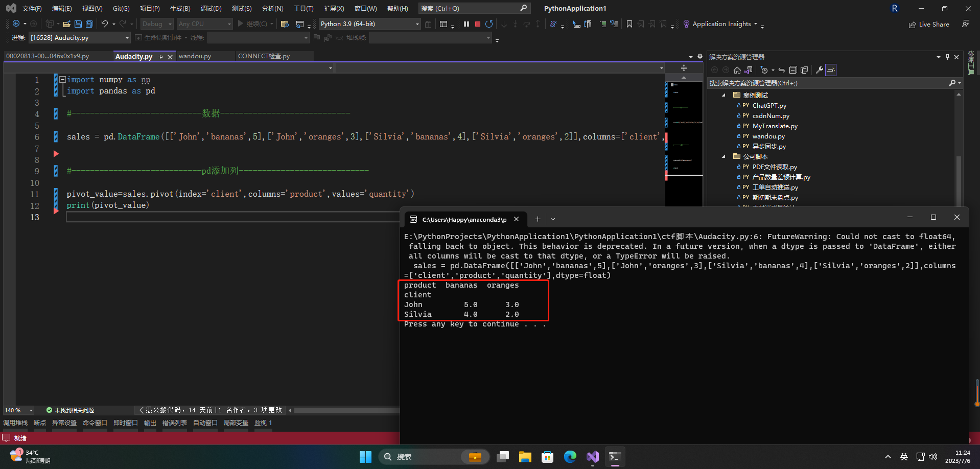Viewport: 980px width, 469px height.
Task: Open Microsoft Edge from the taskbar
Action: pyautogui.click(x=570, y=457)
